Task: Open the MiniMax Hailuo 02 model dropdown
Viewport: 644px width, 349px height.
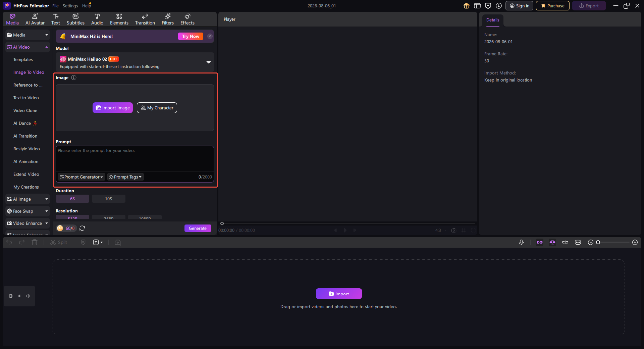Action: tap(135, 62)
